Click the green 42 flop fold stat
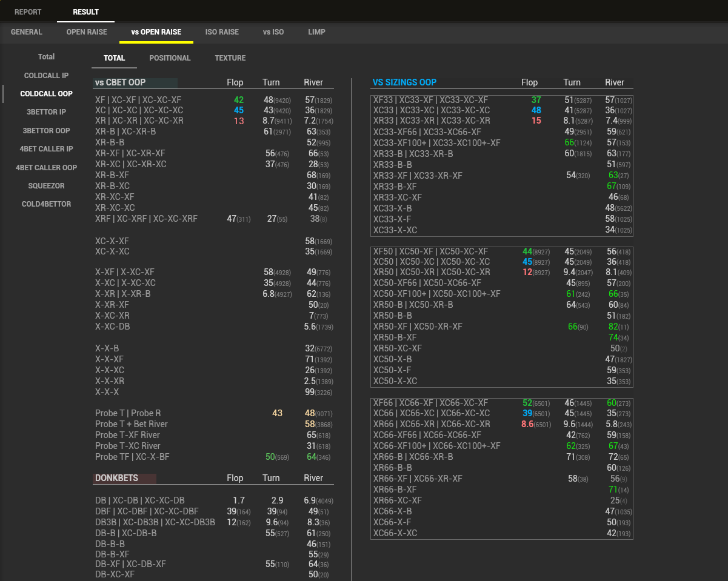Viewport: 728px width, 581px height. pos(238,100)
